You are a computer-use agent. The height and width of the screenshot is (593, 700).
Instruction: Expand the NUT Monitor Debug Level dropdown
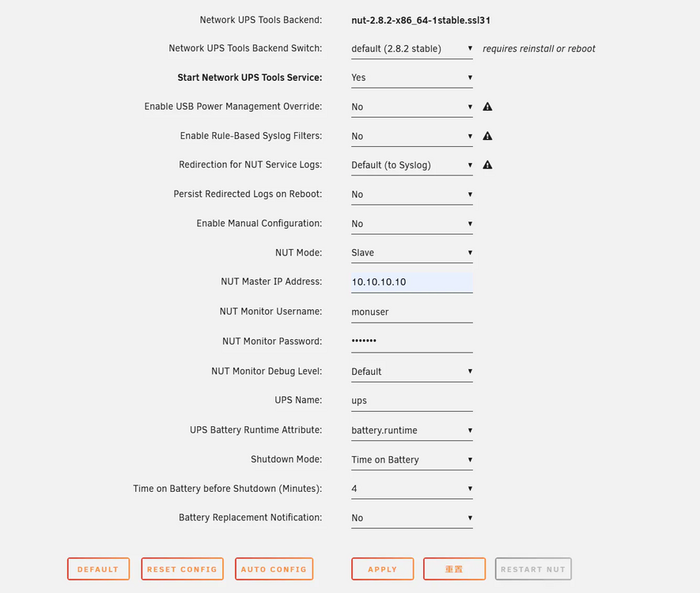(x=411, y=372)
